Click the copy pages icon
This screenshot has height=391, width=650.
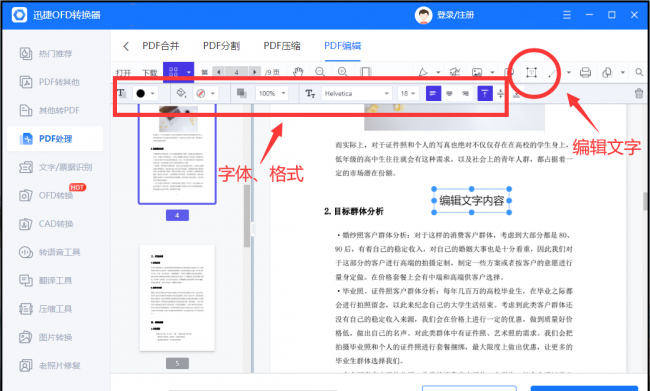tap(607, 73)
